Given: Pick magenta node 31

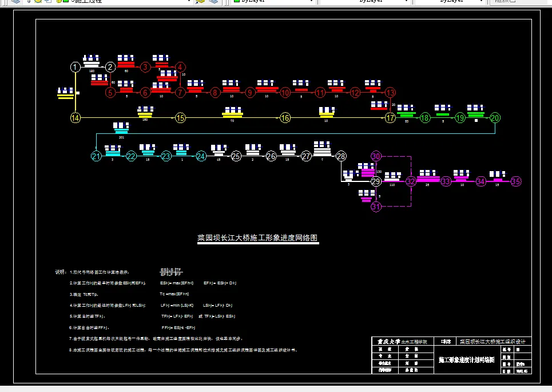Looking at the screenshot, I should 376,207.
